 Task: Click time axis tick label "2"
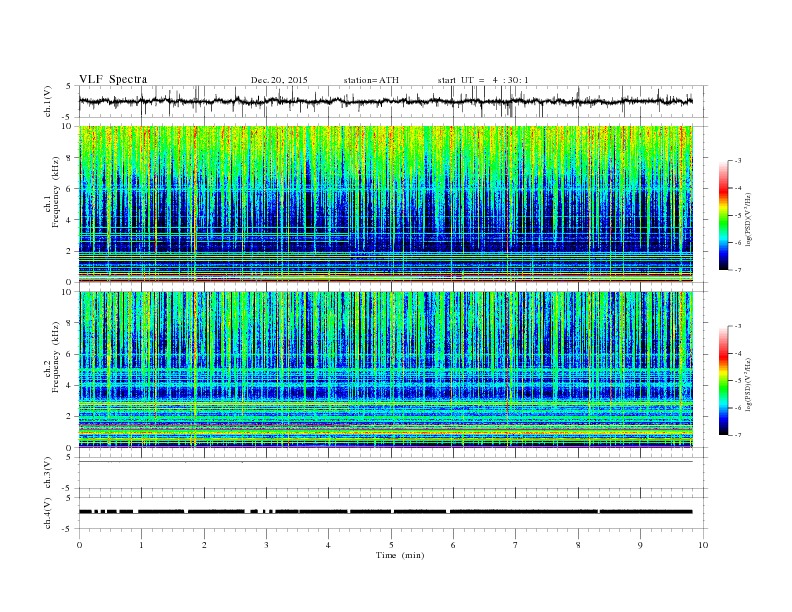pos(204,545)
